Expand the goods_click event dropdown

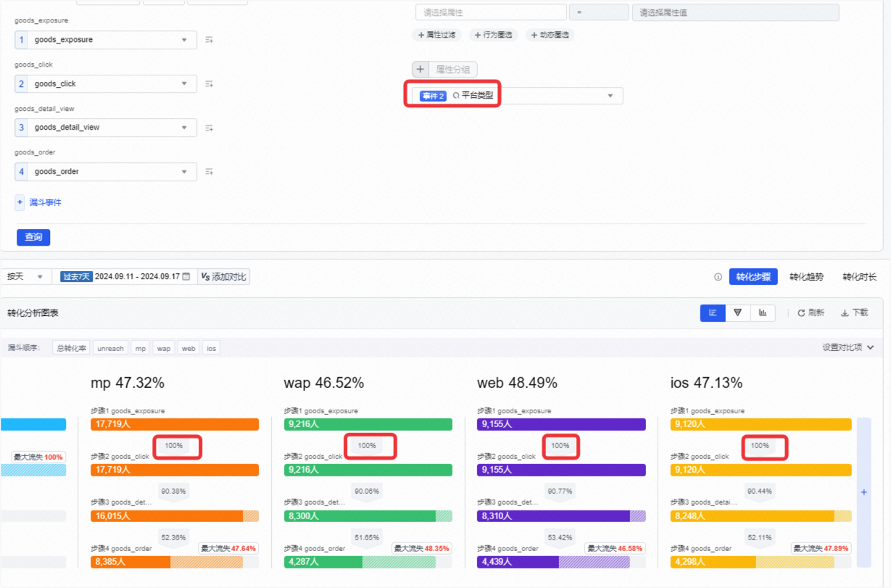[x=184, y=84]
